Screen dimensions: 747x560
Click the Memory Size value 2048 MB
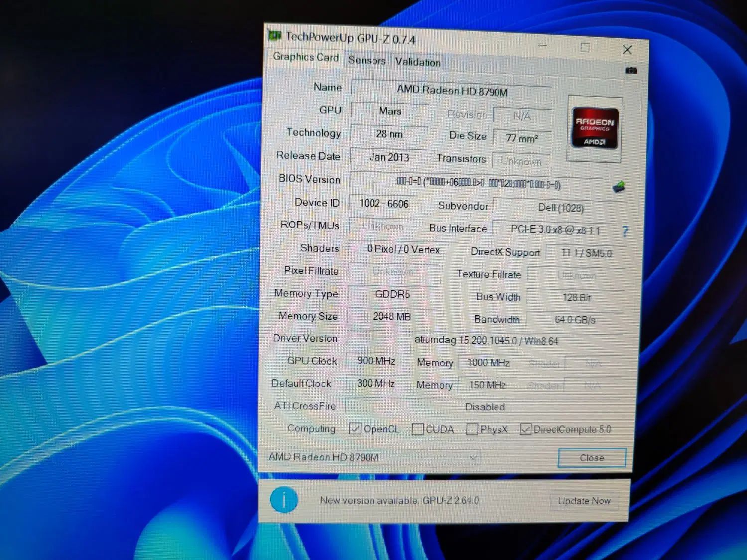coord(392,317)
